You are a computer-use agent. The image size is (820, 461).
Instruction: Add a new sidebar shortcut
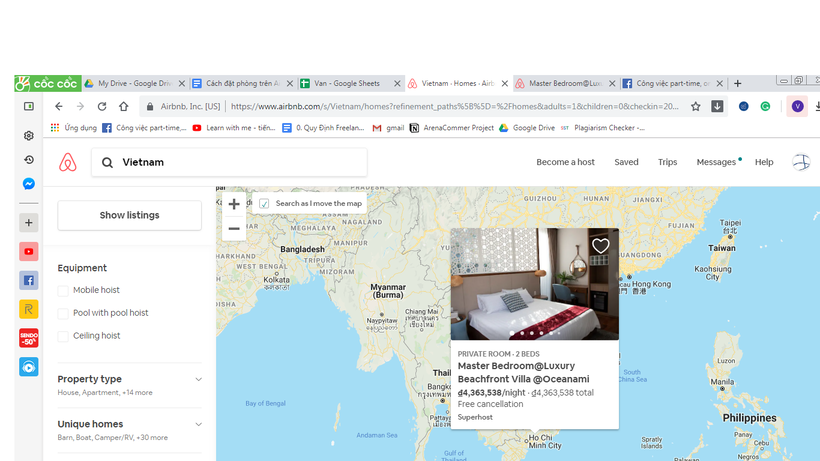[29, 223]
